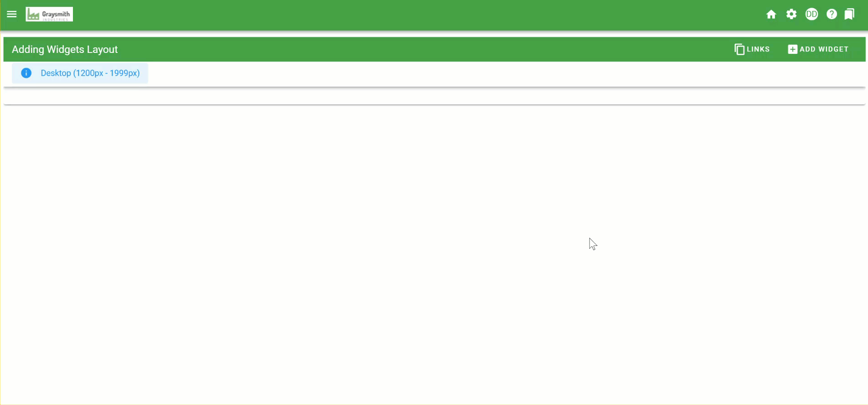Open the settings gear icon
The width and height of the screenshot is (868, 405).
[791, 14]
